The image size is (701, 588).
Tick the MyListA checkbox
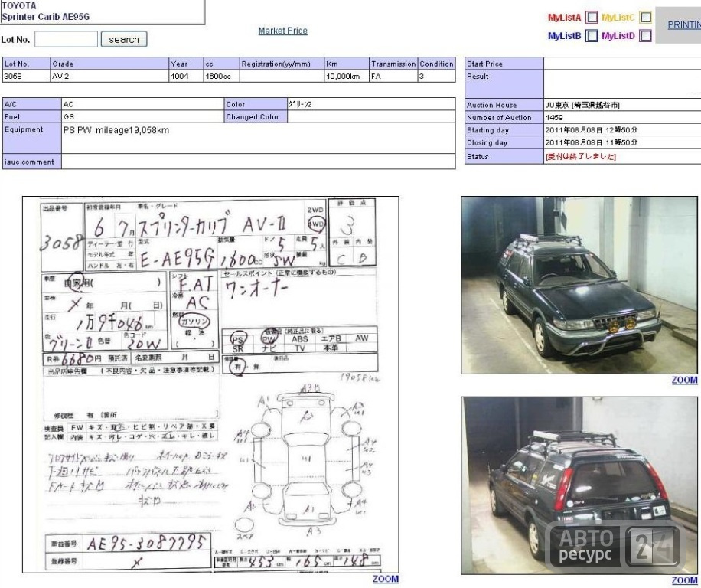(591, 18)
